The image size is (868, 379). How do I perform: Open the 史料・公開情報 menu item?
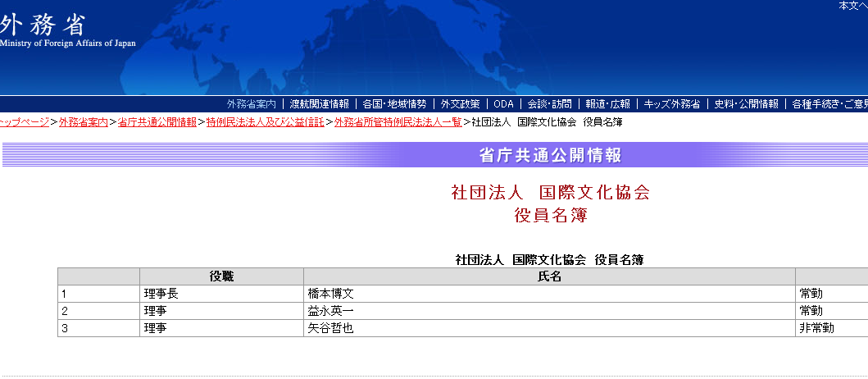tap(746, 104)
